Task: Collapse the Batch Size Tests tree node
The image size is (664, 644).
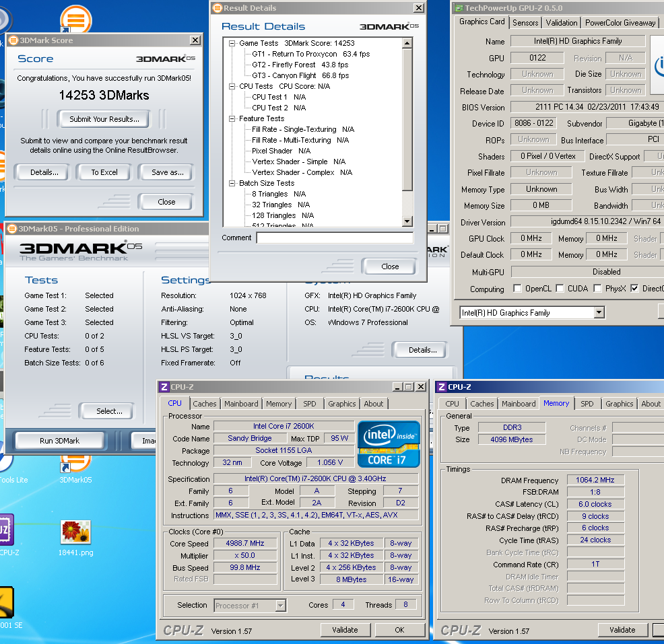Action: point(232,183)
